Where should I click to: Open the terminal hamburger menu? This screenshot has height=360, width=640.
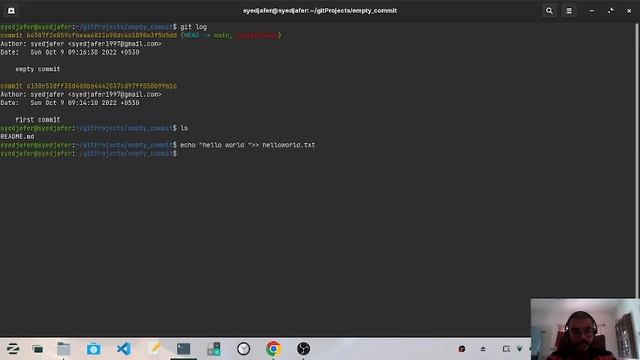click(x=569, y=11)
